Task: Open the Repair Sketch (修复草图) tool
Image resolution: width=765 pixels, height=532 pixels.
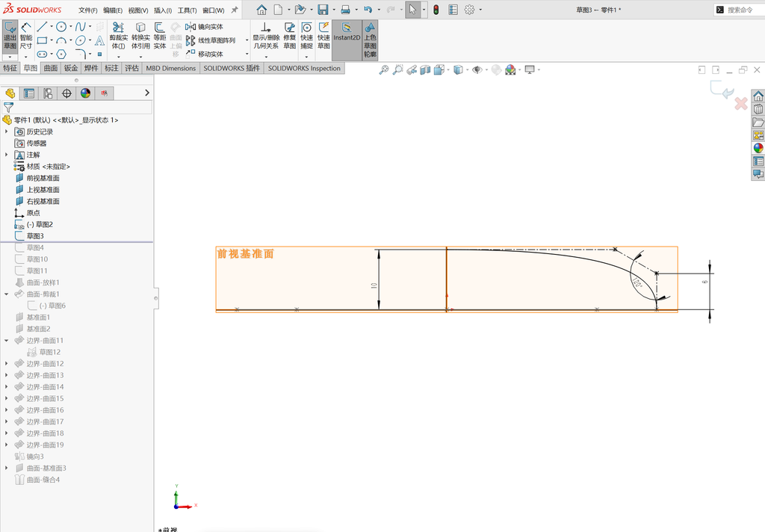Action: [x=290, y=36]
